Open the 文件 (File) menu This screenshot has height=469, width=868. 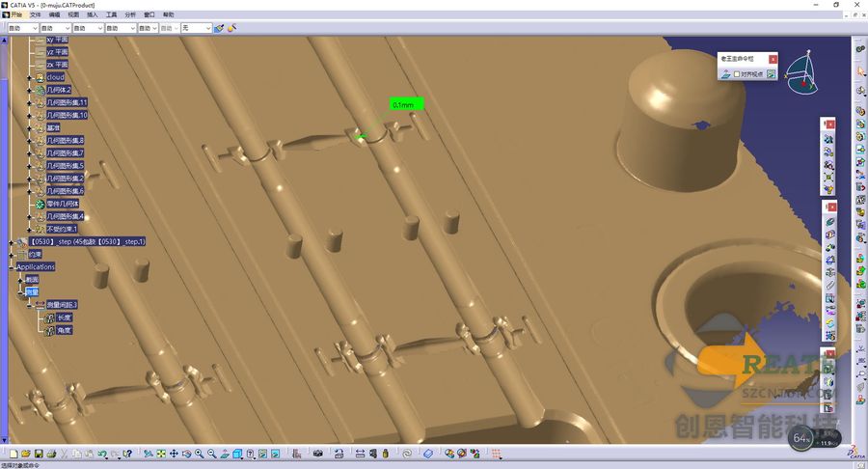(x=36, y=14)
